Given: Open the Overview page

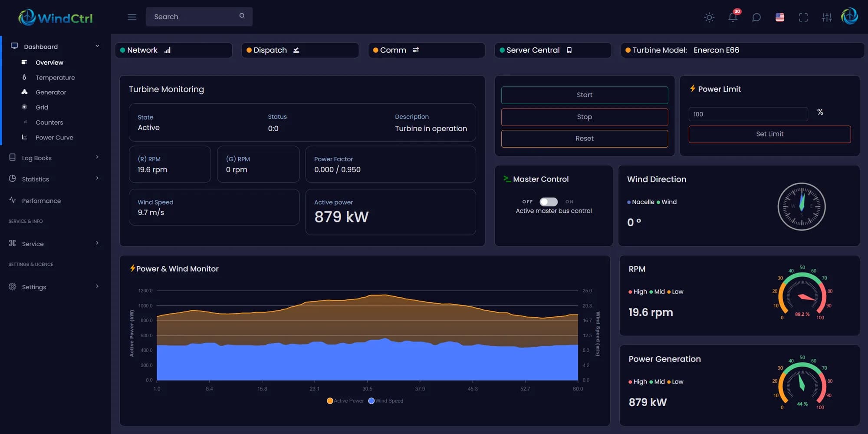Looking at the screenshot, I should [x=49, y=62].
